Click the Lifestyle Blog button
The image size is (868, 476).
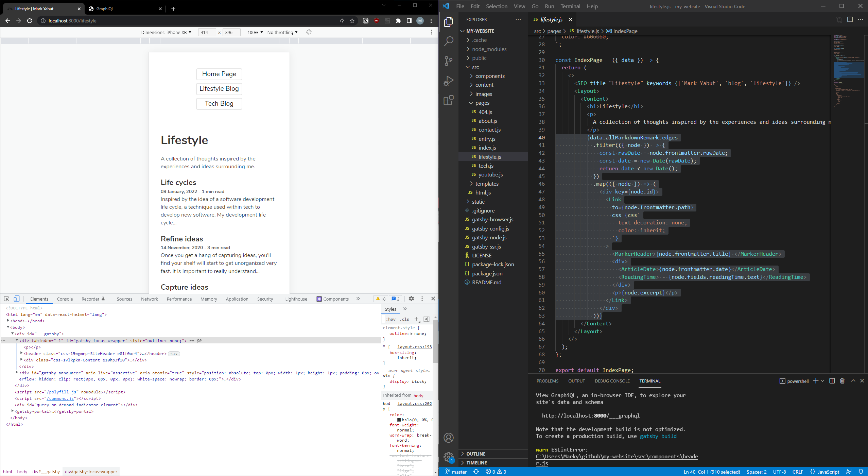(x=219, y=88)
